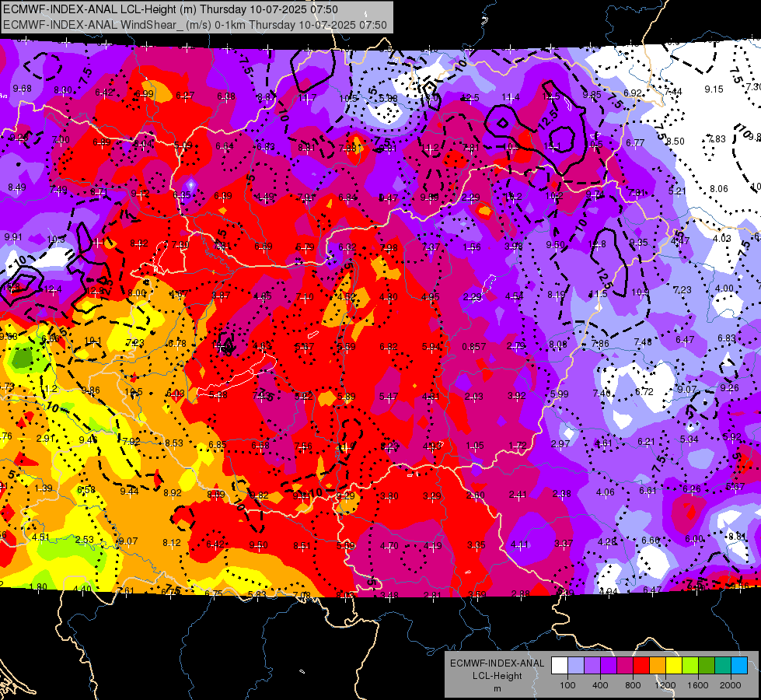The height and width of the screenshot is (700, 761).
Task: Click the legend tick label 800
Action: (633, 685)
